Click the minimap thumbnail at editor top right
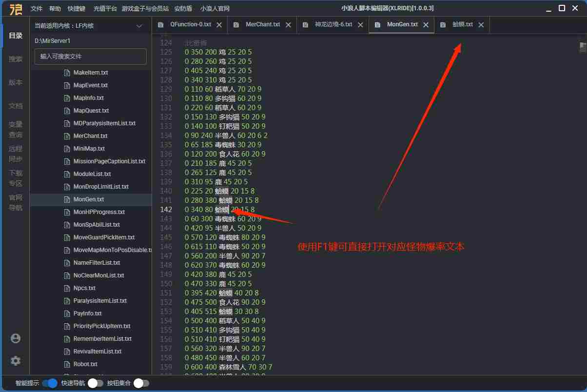The width and height of the screenshot is (587, 392). (583, 47)
